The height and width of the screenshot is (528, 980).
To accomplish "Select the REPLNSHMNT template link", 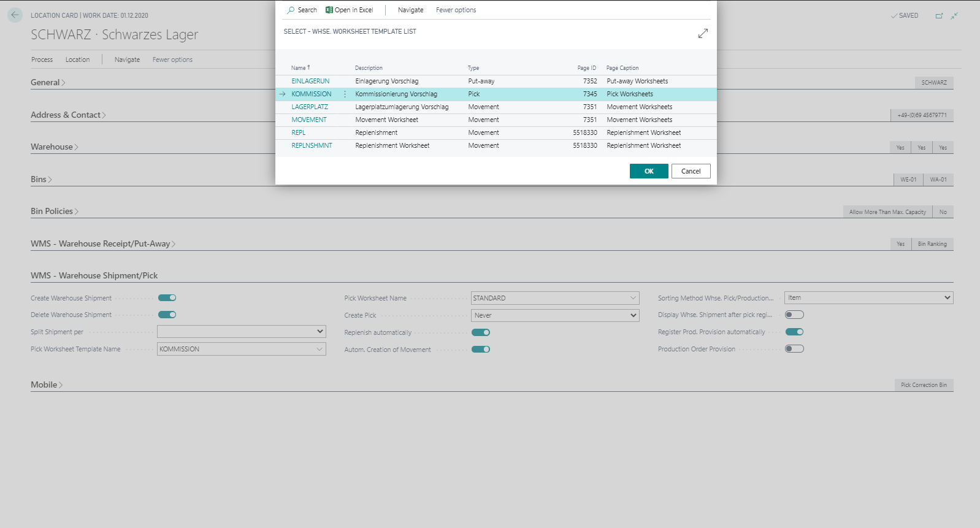I will click(312, 146).
